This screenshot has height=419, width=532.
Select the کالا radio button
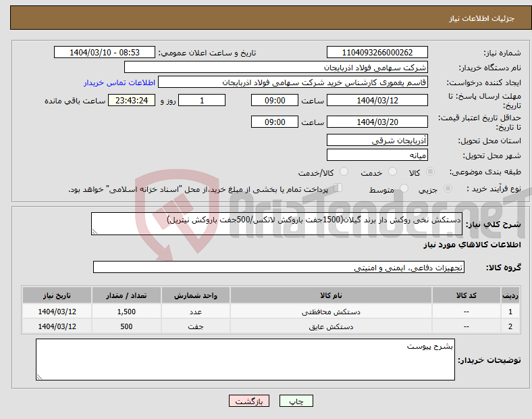click(430, 172)
